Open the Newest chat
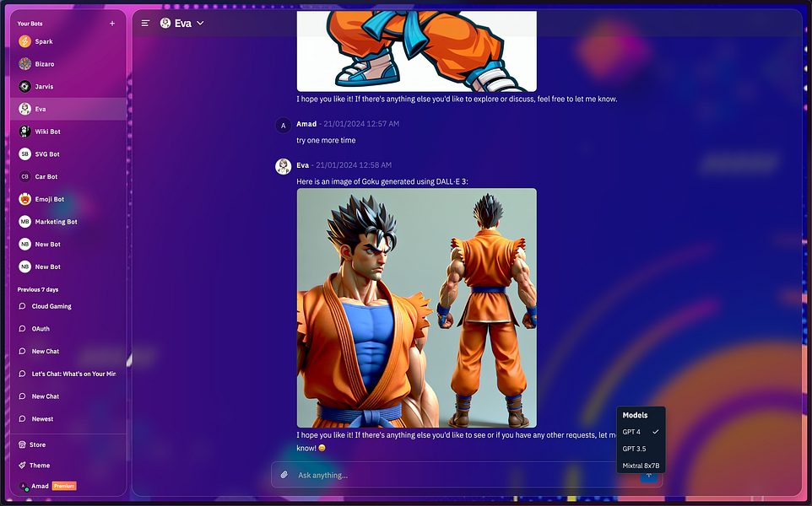This screenshot has width=812, height=506. tap(68, 419)
